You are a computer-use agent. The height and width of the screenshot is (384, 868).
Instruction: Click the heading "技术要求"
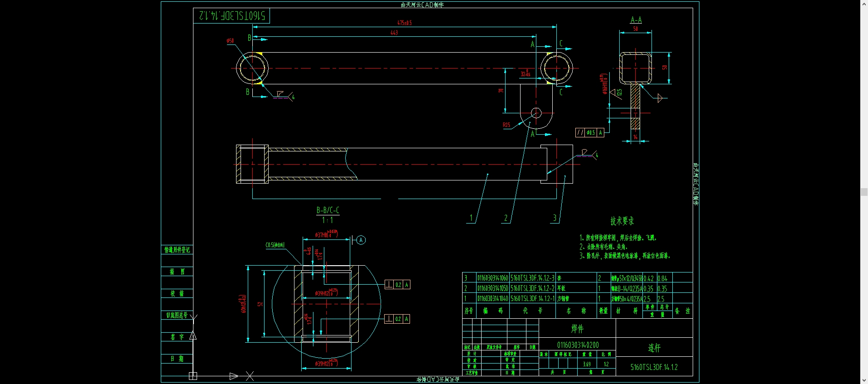[622, 221]
